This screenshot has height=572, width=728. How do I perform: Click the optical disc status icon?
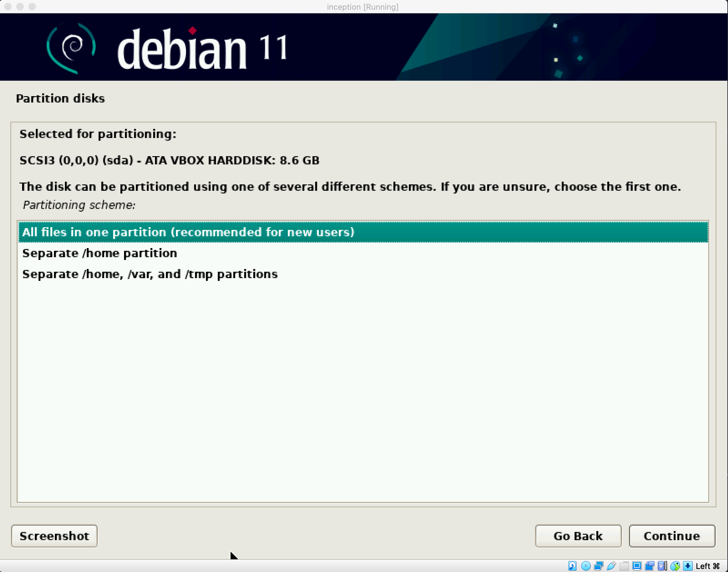[586, 566]
